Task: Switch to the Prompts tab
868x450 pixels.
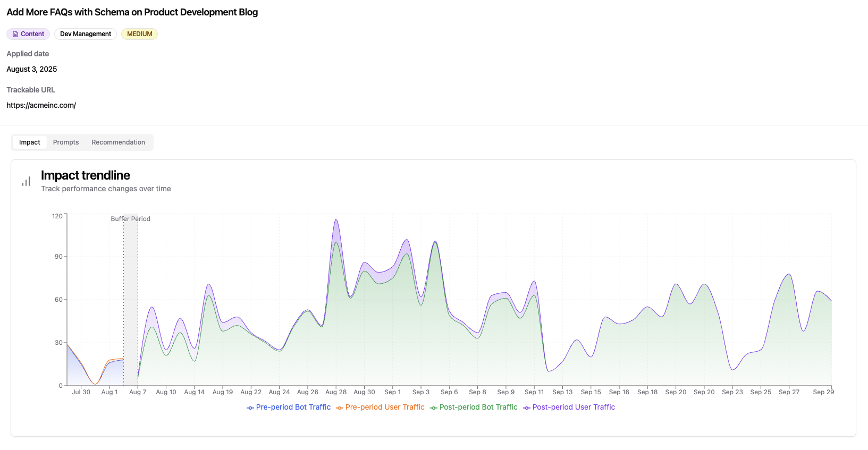Action: pyautogui.click(x=66, y=142)
